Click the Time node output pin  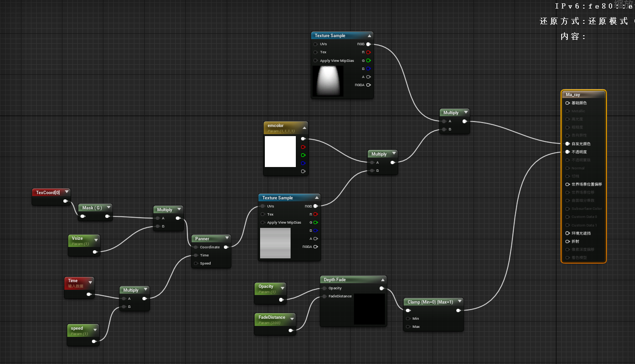point(89,294)
